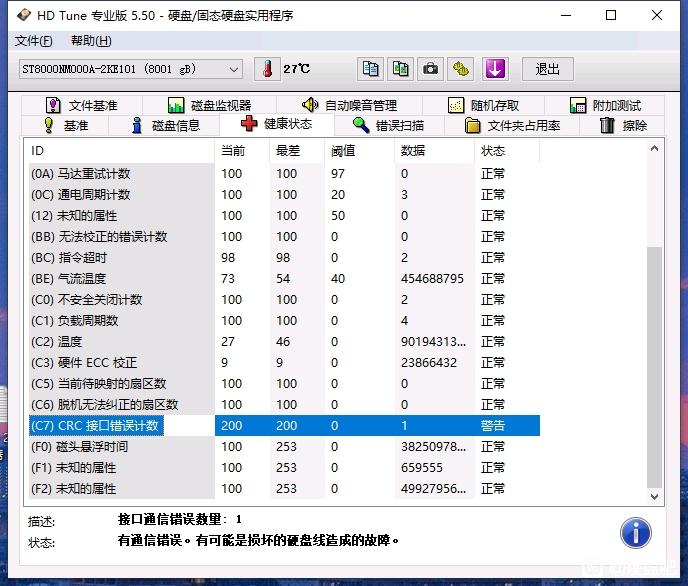Select the (C6) 脱机无法纠正的扇区数 row
This screenshot has width=688, height=586.
tap(284, 405)
